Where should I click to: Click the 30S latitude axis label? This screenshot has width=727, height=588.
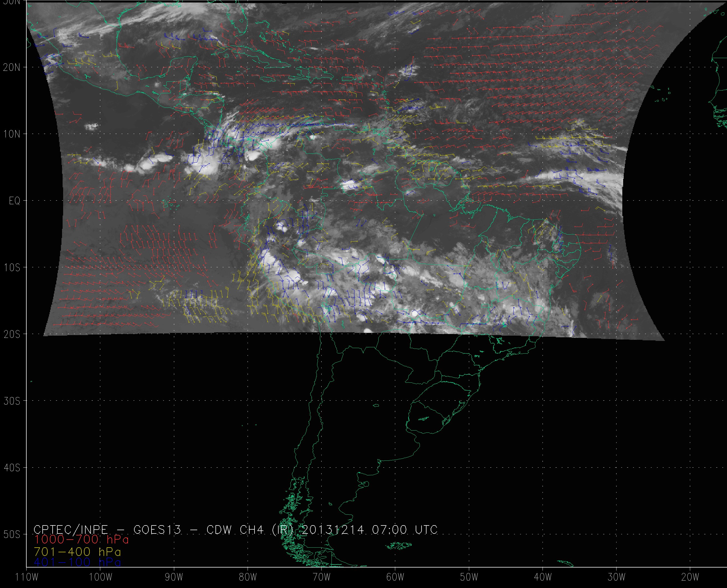coord(12,401)
